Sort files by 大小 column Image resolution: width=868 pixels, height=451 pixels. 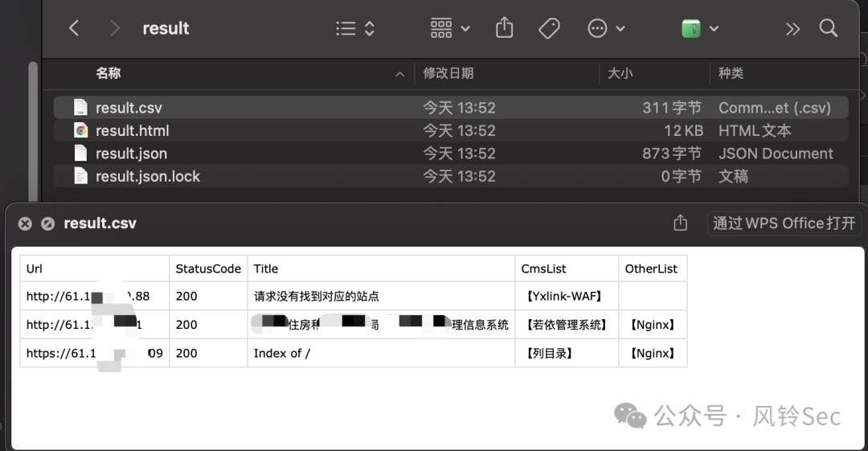click(620, 73)
